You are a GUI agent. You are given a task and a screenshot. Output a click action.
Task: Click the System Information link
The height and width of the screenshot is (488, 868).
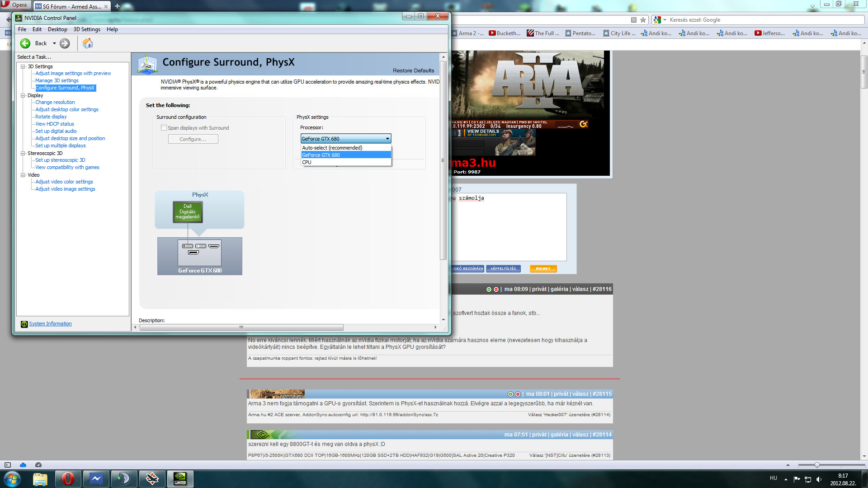50,324
